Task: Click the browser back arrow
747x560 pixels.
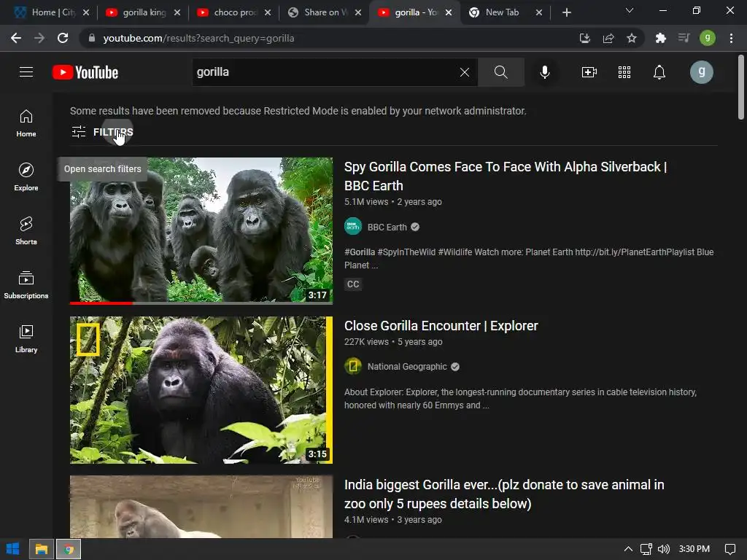Action: (16, 38)
